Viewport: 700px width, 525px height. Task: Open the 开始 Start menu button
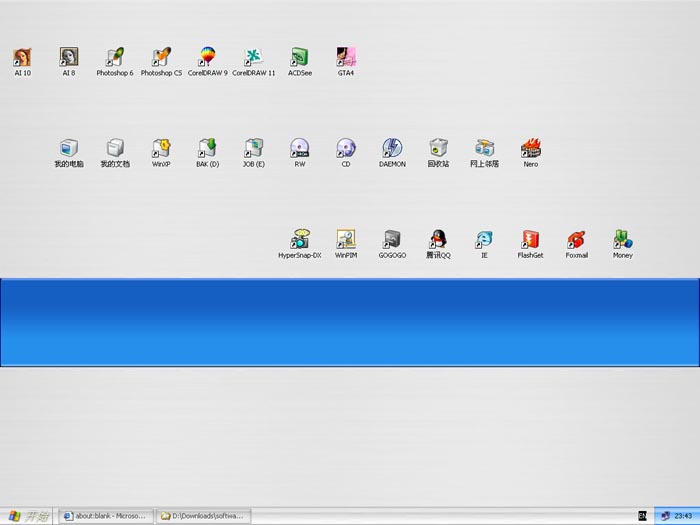[x=27, y=516]
